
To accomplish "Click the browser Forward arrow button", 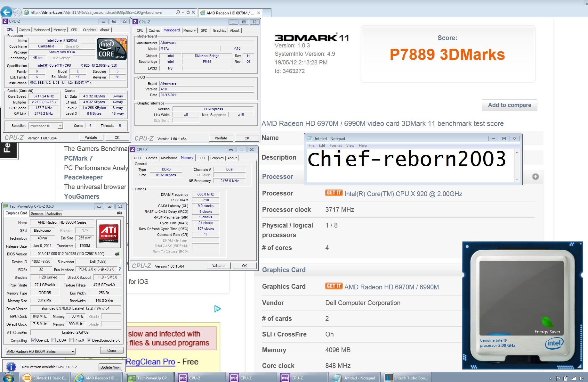I will [x=18, y=12].
